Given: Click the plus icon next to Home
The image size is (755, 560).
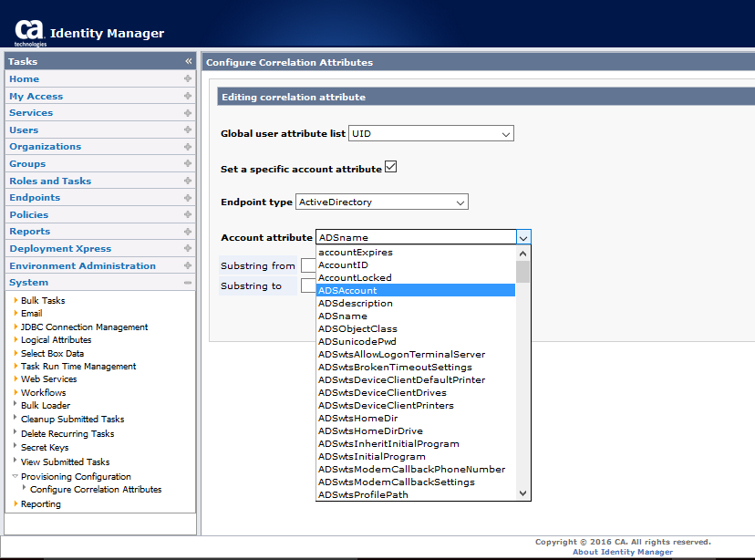Looking at the screenshot, I should [187, 78].
